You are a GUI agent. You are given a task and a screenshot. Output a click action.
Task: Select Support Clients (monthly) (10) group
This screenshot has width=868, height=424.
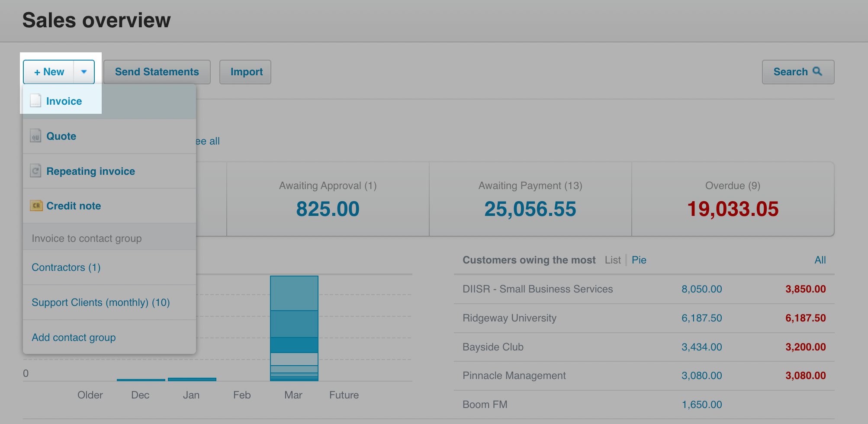(109, 302)
